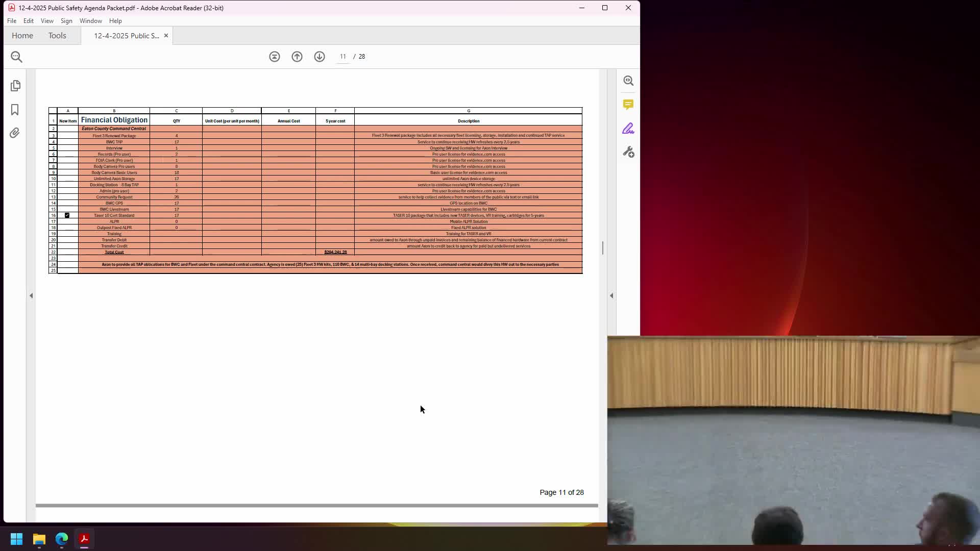Open the Attachments paperclip panel

point(15,133)
